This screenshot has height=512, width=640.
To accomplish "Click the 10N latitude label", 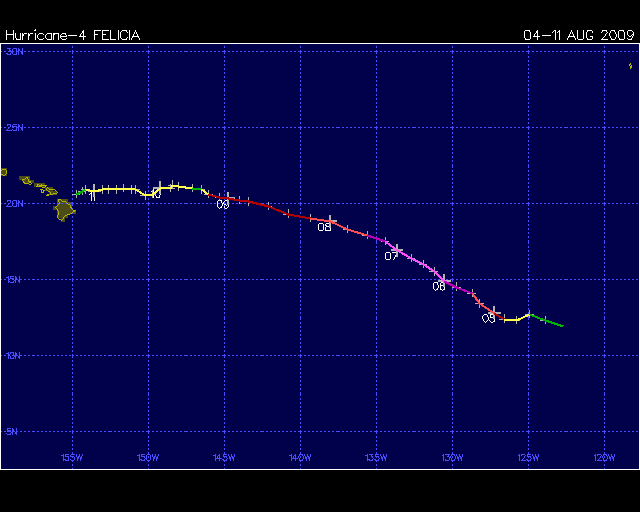I will click(14, 355).
